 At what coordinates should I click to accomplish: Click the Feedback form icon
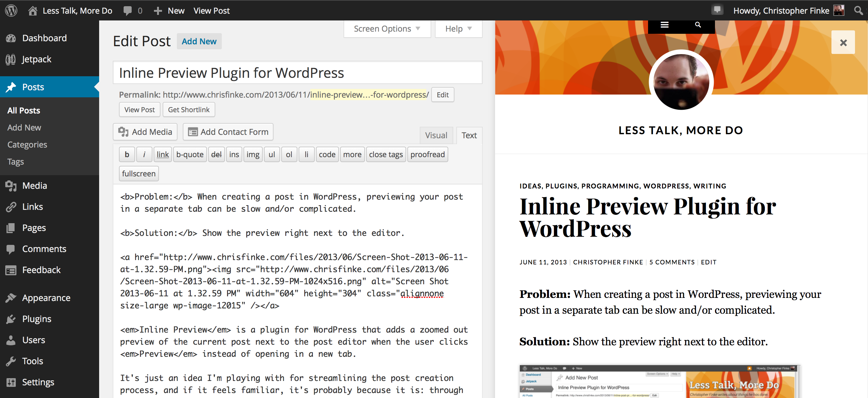click(11, 270)
